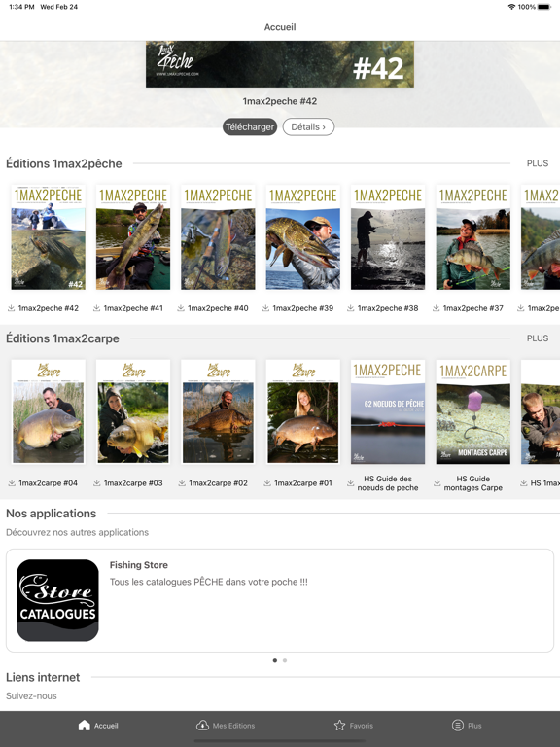Open the 1max2carpe #02 cover thumbnail
Screen dimensions: 560x747
[x=218, y=412]
